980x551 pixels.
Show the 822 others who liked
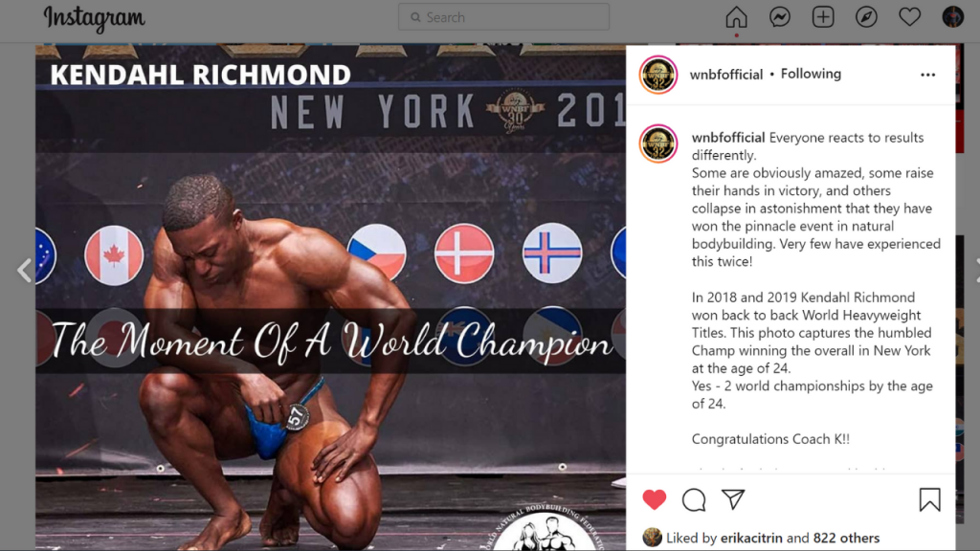click(846, 538)
